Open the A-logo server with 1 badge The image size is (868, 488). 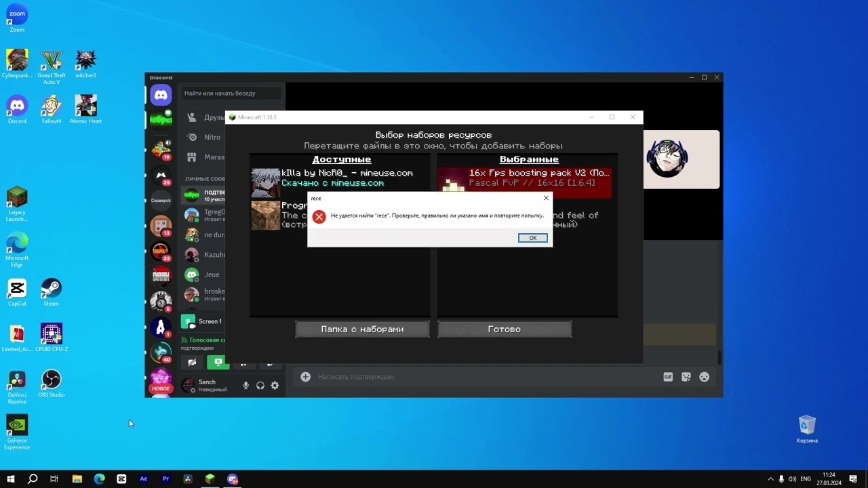pyautogui.click(x=161, y=327)
